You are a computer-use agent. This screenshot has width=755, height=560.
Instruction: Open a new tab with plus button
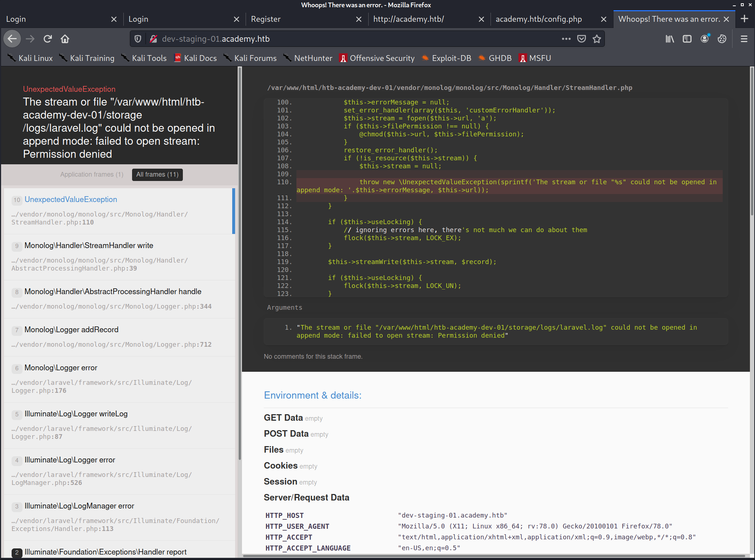point(744,19)
